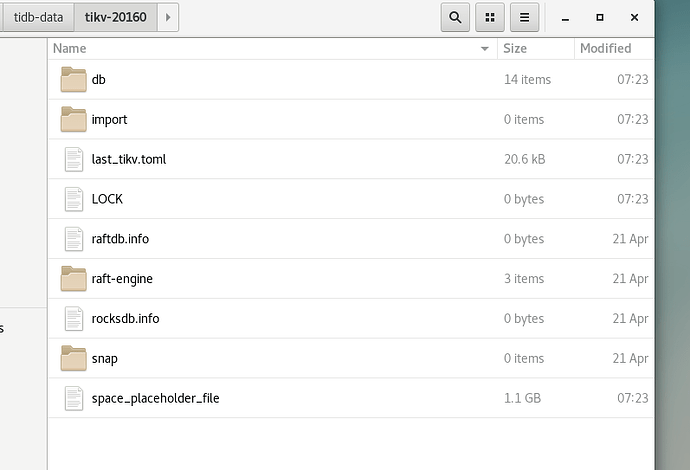Click the 14 items size value
Viewport: 690px width, 470px height.
coord(527,80)
